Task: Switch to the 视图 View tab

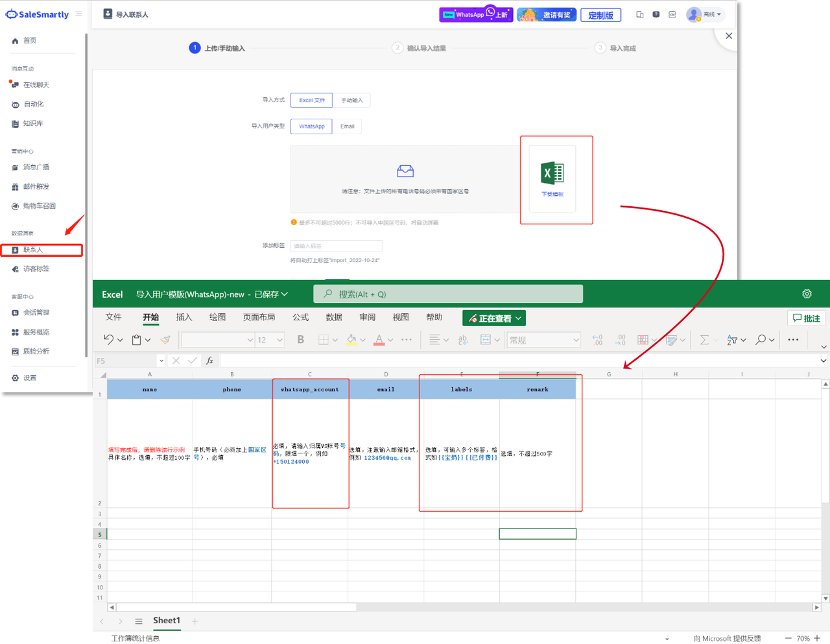Action: tap(401, 318)
